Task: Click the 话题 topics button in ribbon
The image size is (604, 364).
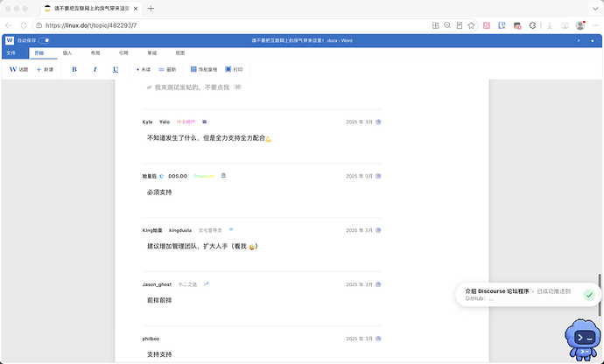Action: 19,69
